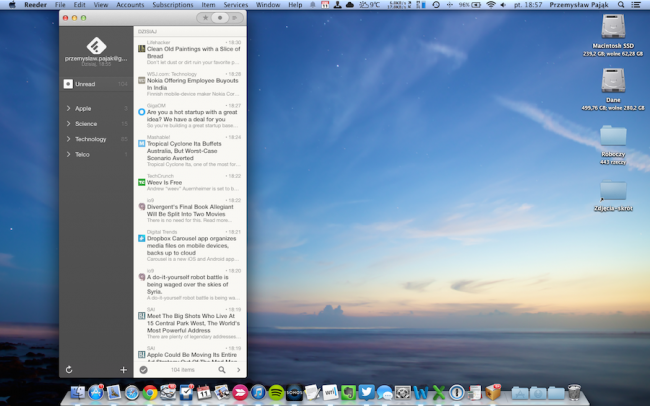Mark all as read checkmark icon
650x406 pixels.
[x=143, y=370]
